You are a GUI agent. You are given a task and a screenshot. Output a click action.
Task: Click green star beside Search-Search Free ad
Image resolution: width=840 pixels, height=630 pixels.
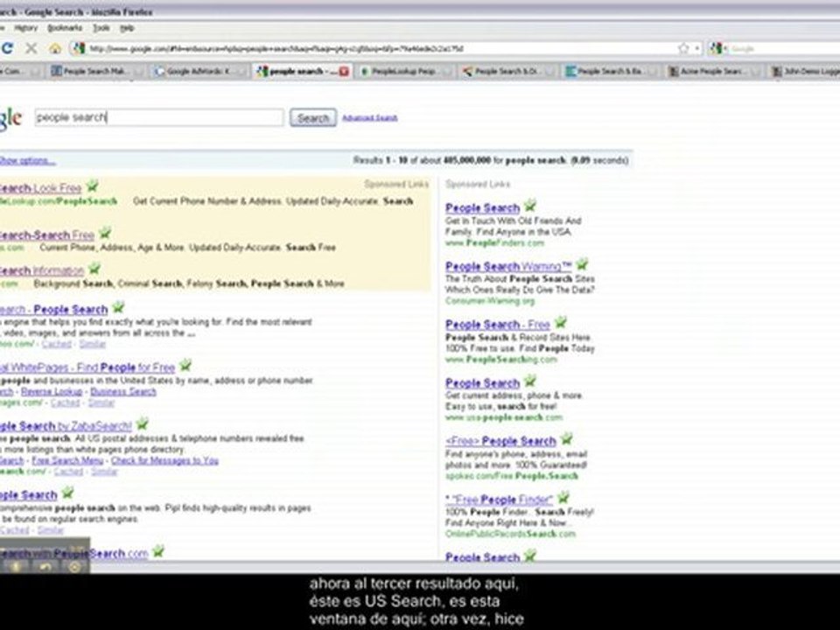pos(105,232)
